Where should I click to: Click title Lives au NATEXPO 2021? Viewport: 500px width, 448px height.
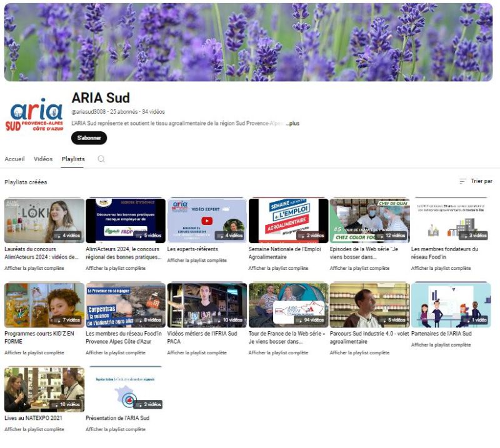33,418
